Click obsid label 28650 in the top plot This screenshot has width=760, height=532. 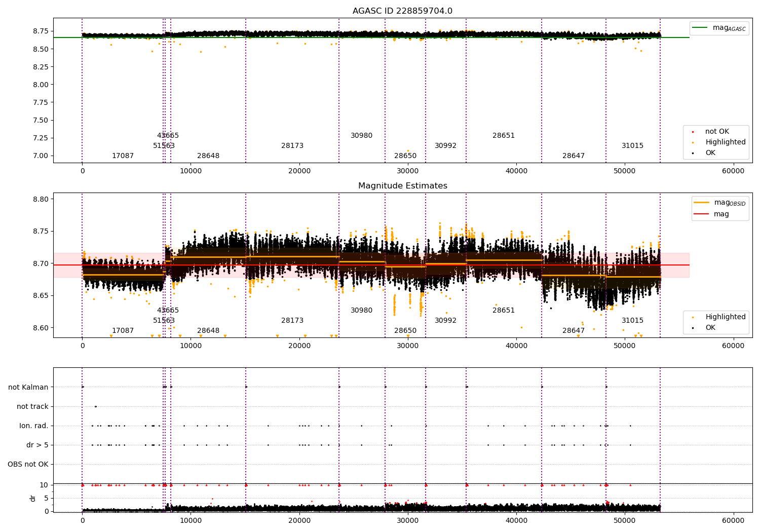coord(405,156)
